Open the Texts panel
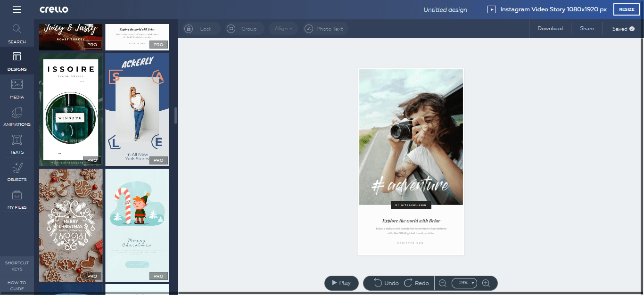 coord(17,143)
